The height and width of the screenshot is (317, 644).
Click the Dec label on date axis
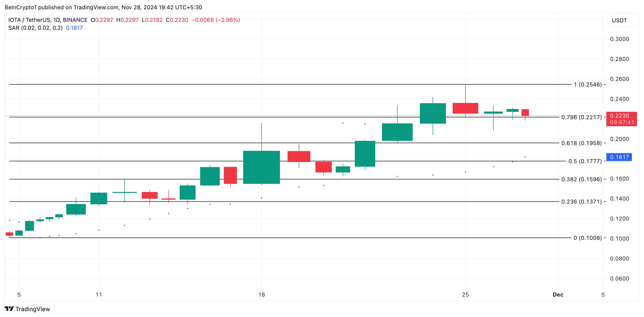[x=558, y=294]
